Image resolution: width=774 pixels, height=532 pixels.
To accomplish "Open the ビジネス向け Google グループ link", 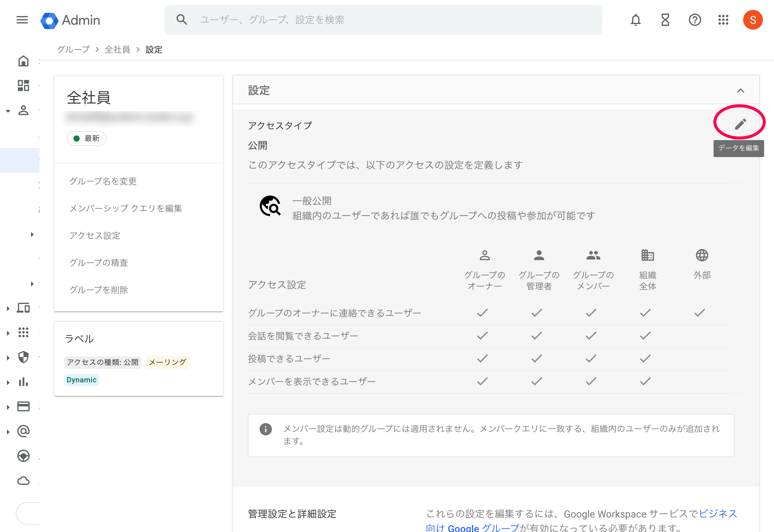I will [x=581, y=521].
